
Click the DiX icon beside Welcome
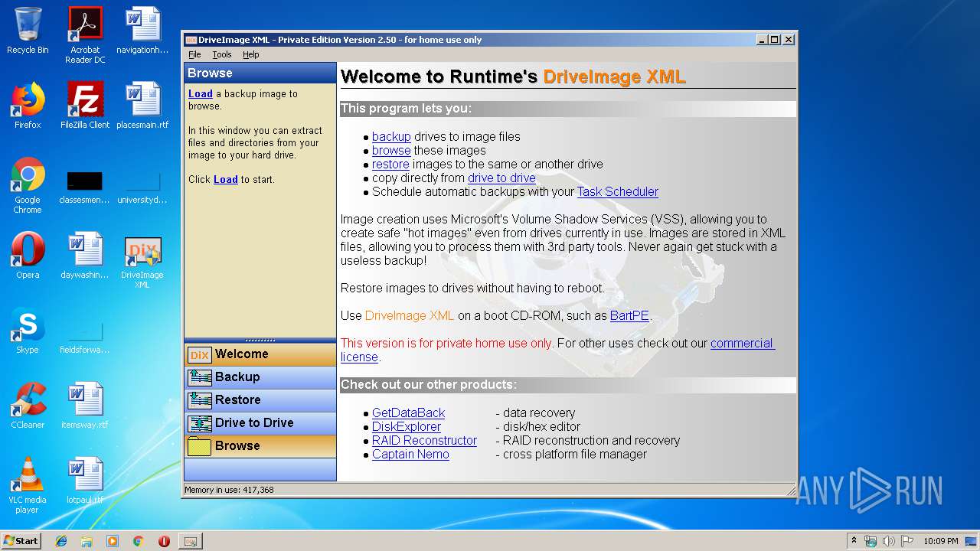pyautogui.click(x=199, y=354)
